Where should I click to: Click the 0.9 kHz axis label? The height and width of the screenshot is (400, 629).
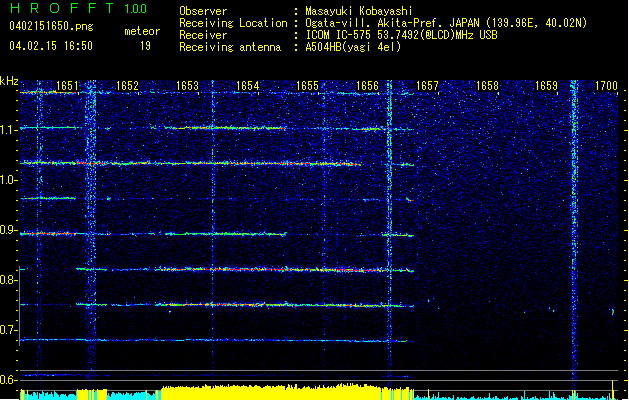[8, 230]
